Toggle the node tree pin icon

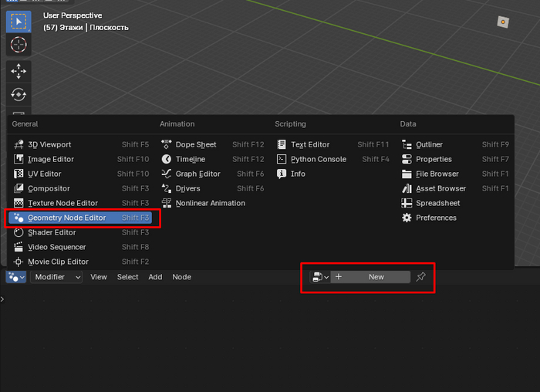(420, 277)
